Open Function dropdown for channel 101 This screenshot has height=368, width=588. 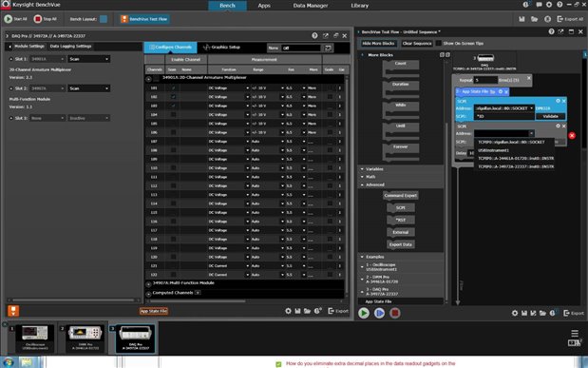coord(229,87)
